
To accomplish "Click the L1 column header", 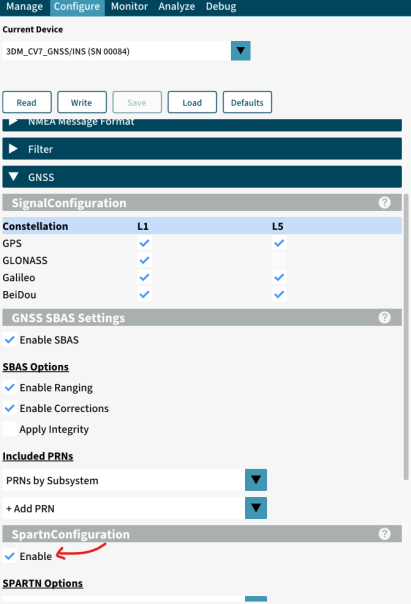I will click(x=143, y=226).
